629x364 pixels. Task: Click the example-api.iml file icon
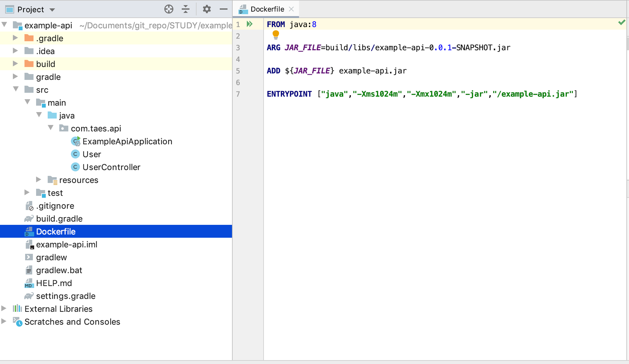pos(29,244)
